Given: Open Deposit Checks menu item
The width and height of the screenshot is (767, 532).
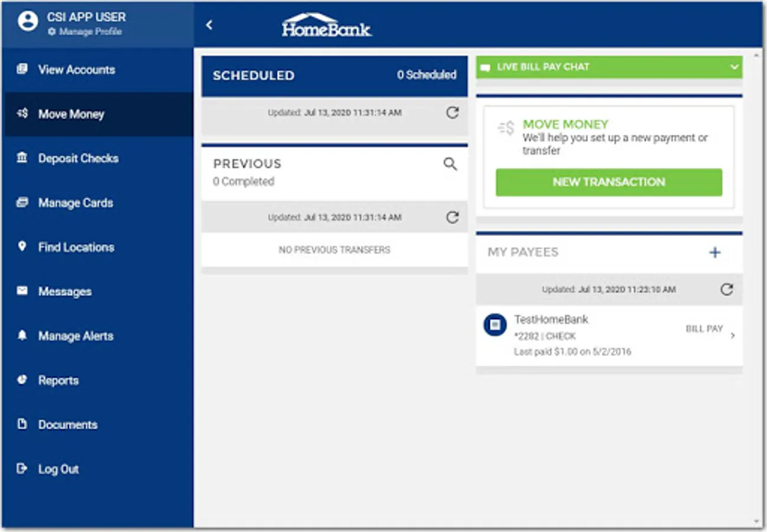Looking at the screenshot, I should 99,158.
